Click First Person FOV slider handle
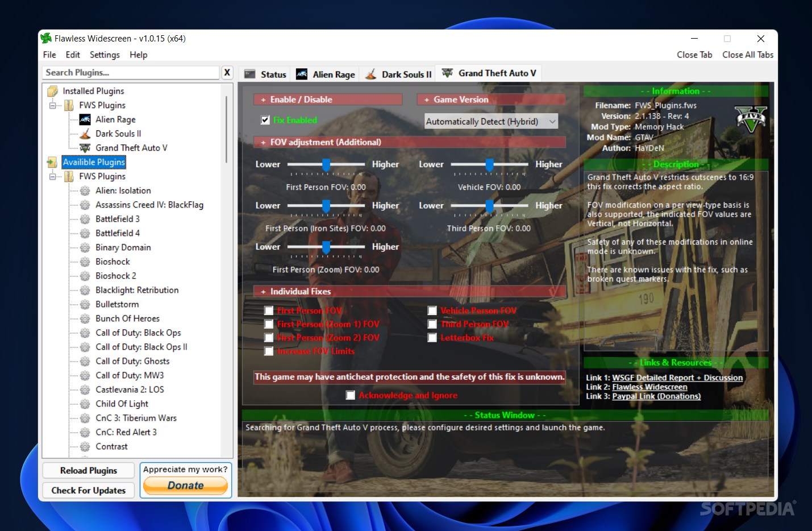812x531 pixels. 326,164
